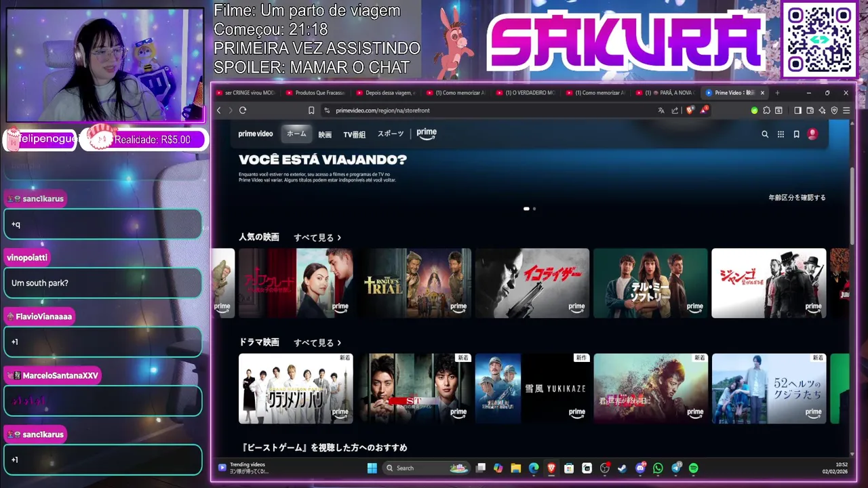Open Microsoft Edge from the taskbar
Image resolution: width=868 pixels, height=488 pixels.
tap(534, 468)
